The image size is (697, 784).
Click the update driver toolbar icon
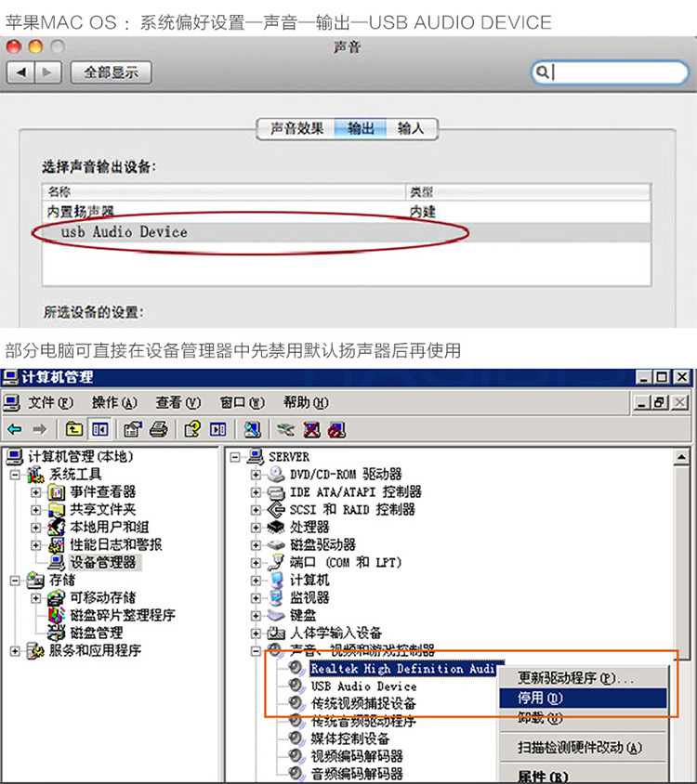coord(285,429)
